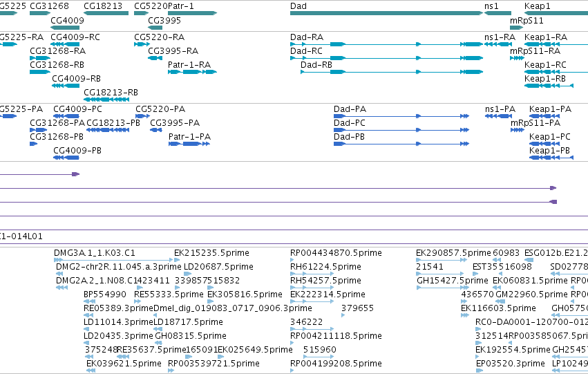Click transcript CG31268-RA

[x=40, y=58]
